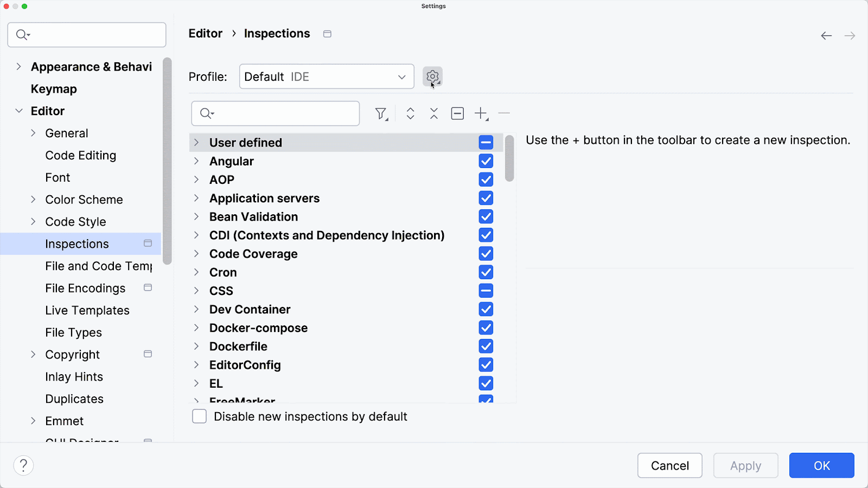Navigate back with the left arrow
Viewport: 868px width, 488px height.
point(826,36)
